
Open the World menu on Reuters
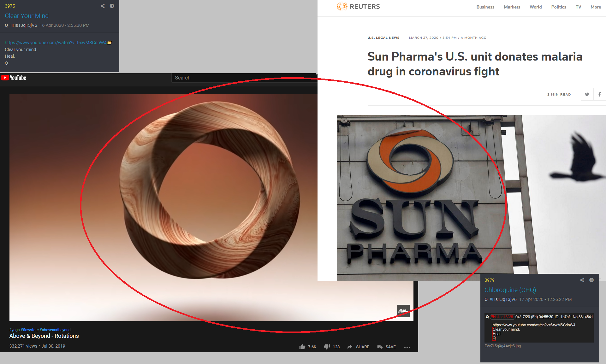click(536, 7)
